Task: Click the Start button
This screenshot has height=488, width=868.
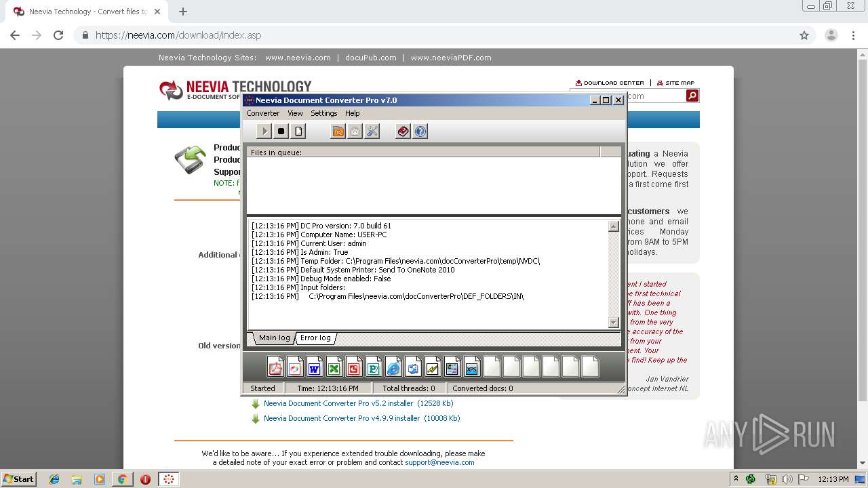Action: [18, 479]
